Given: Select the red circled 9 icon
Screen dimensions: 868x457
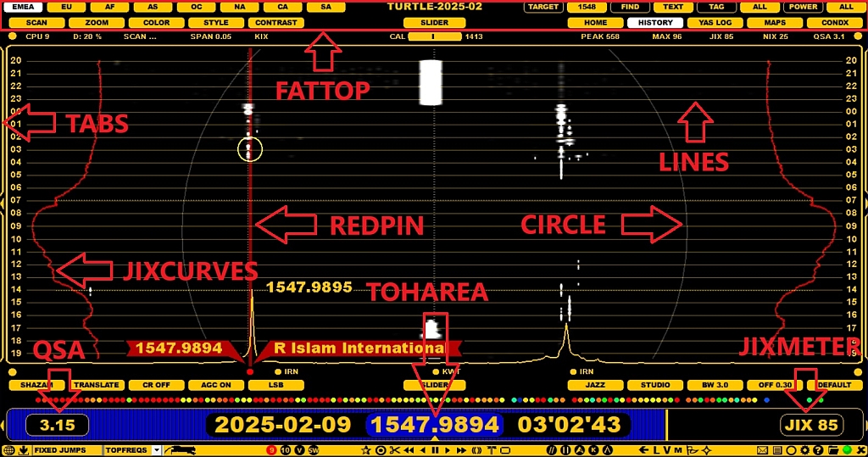Looking at the screenshot, I should point(271,450).
